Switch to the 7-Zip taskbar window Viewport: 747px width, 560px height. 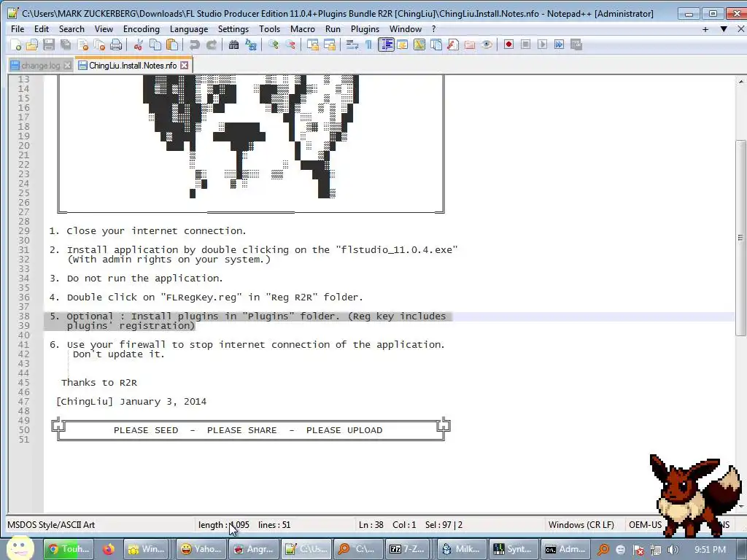[x=407, y=549]
